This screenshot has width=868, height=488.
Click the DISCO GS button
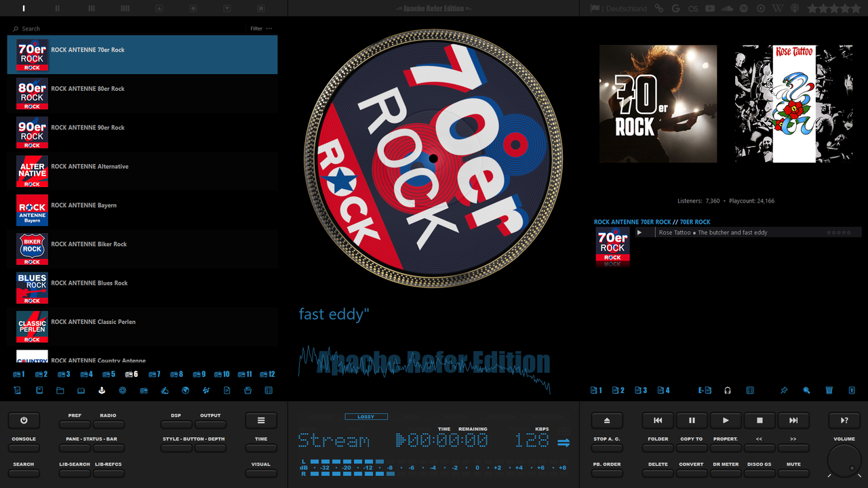pos(759,472)
